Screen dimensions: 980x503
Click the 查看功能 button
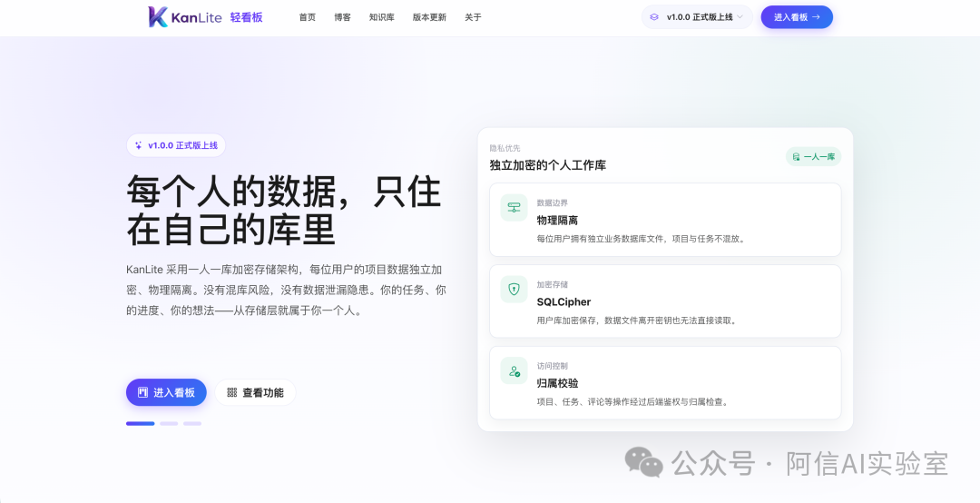[255, 392]
